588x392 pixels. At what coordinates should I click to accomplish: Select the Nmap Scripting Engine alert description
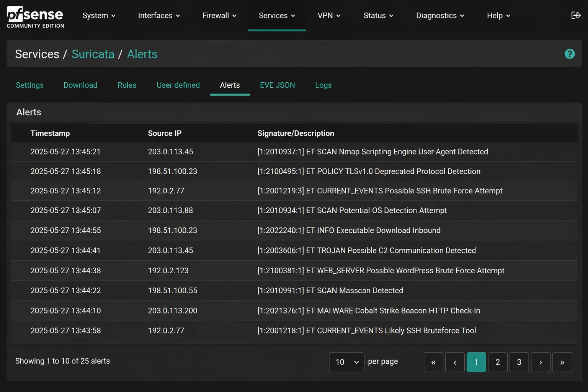point(372,152)
